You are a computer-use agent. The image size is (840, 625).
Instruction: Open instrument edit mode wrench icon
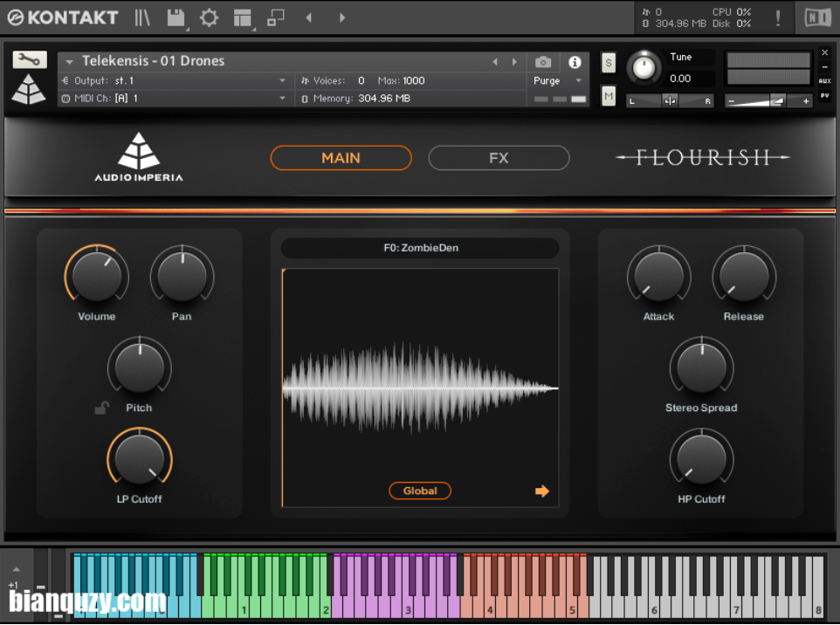click(x=30, y=59)
